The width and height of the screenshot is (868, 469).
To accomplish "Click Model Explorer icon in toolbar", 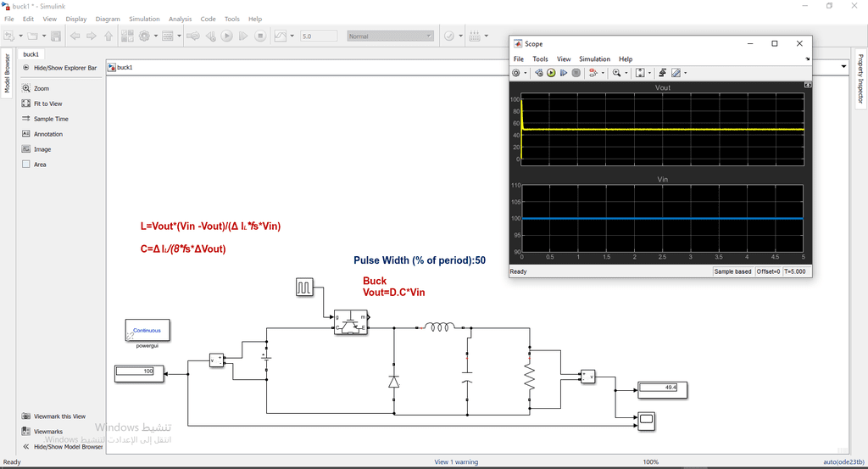I will [168, 36].
